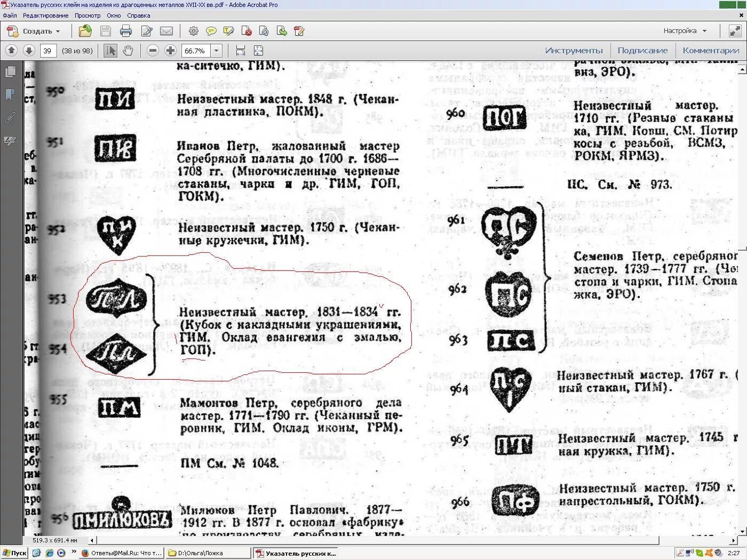The image size is (747, 560).
Task: Print the document using printer icon
Action: point(126,31)
